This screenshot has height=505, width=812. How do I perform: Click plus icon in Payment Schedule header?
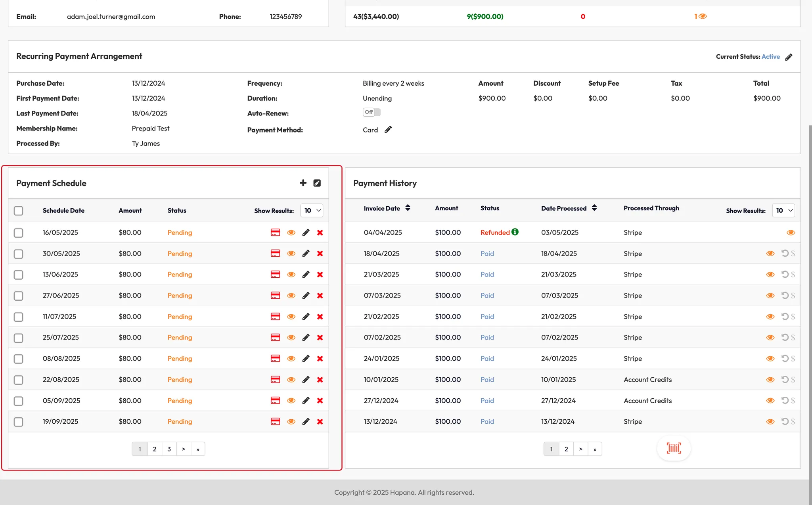303,183
